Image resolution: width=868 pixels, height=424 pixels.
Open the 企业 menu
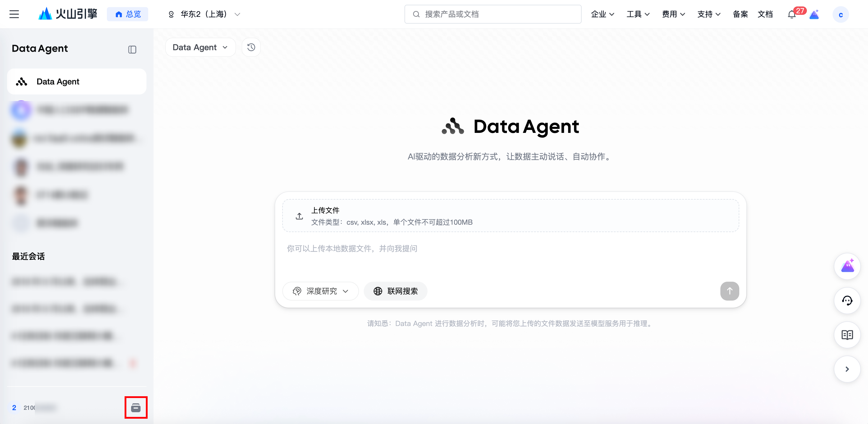pyautogui.click(x=603, y=14)
